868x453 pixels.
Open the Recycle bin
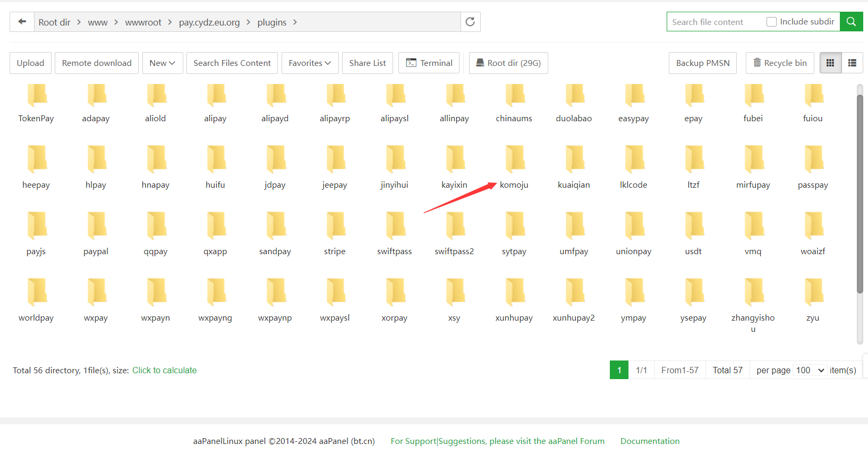780,63
